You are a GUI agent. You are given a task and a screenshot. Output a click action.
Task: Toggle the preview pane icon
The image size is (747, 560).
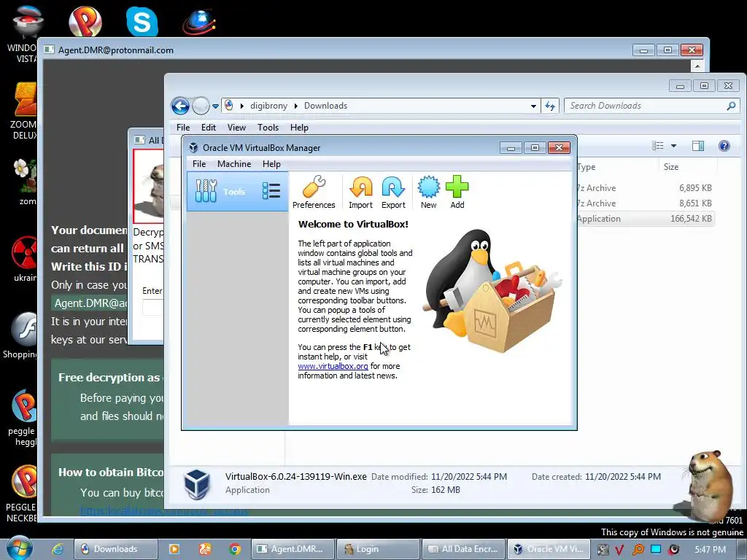698,146
